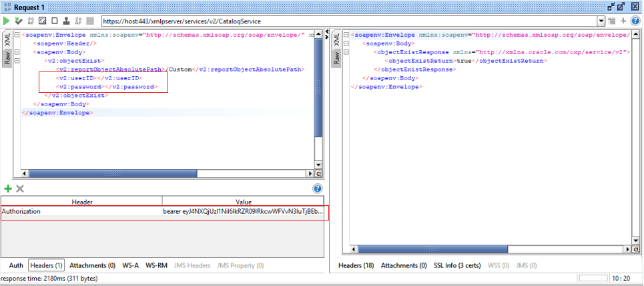Click scroll-up arrow of response editor

[636, 35]
